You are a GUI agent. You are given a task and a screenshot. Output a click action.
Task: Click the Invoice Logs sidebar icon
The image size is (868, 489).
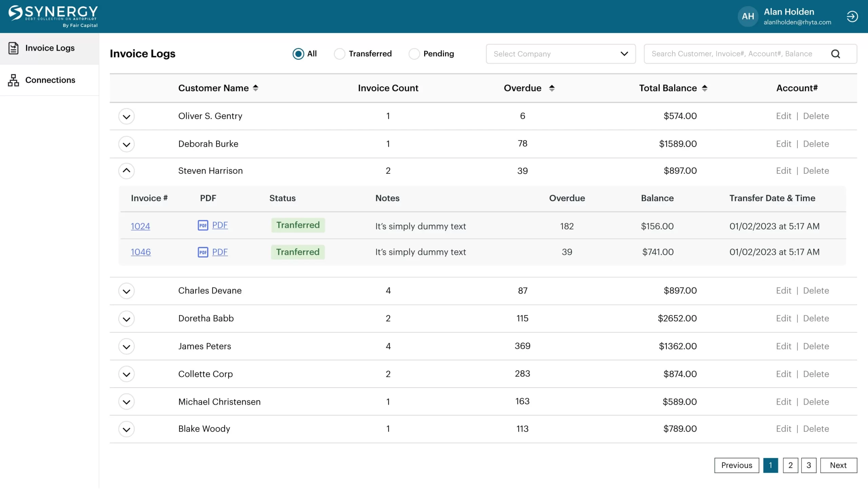click(x=13, y=48)
